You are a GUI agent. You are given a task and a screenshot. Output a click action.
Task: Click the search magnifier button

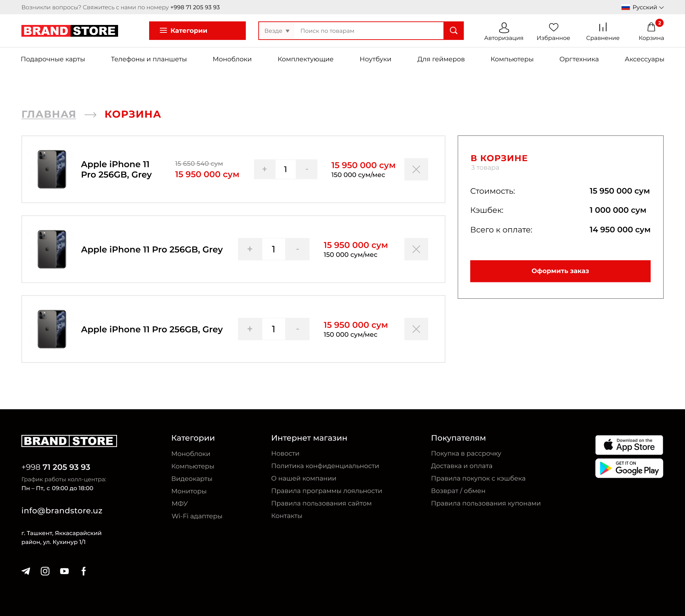(453, 31)
